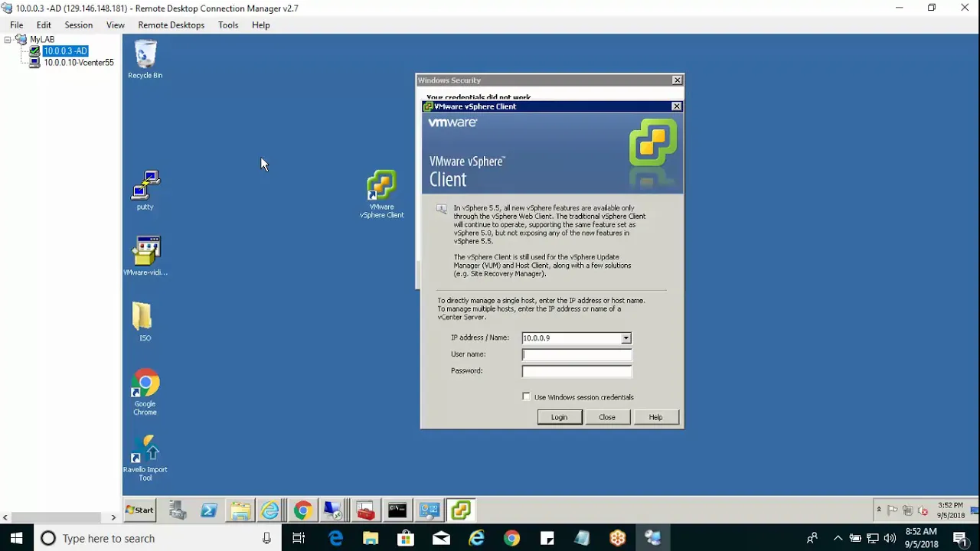Enable Use Windows session credentials

point(527,396)
